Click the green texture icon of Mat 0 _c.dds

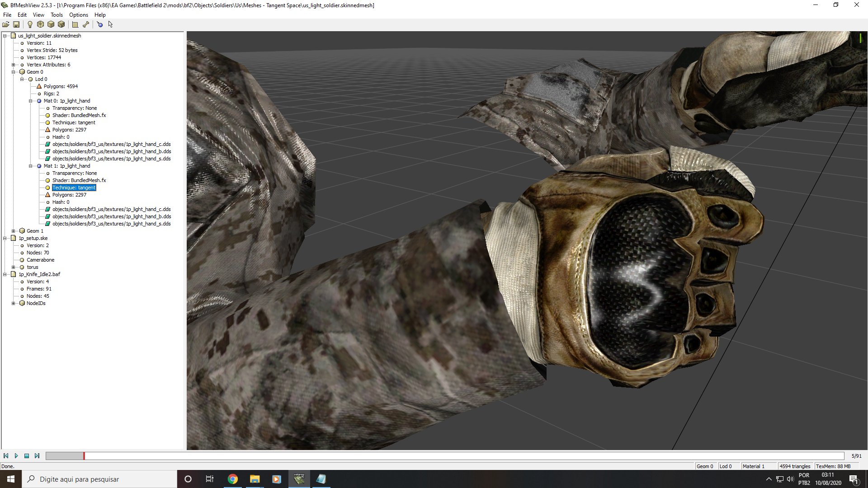[x=47, y=144]
